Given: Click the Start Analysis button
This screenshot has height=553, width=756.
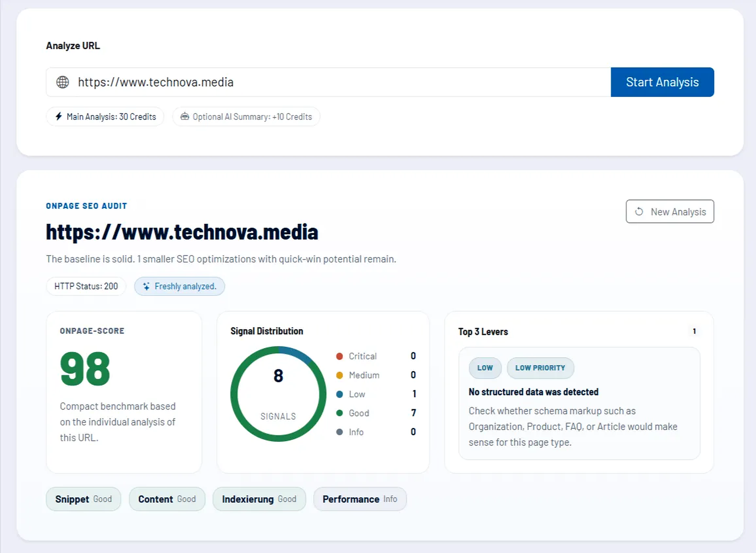Looking at the screenshot, I should point(662,82).
